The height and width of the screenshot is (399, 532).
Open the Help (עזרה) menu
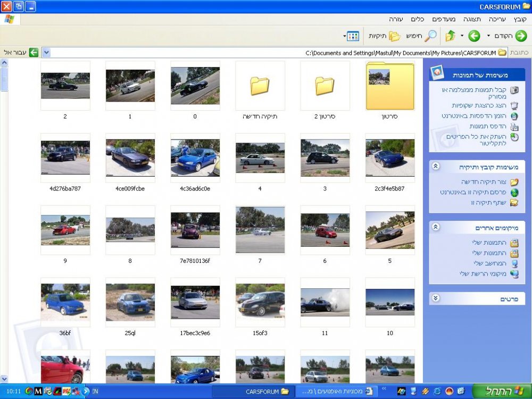click(396, 19)
